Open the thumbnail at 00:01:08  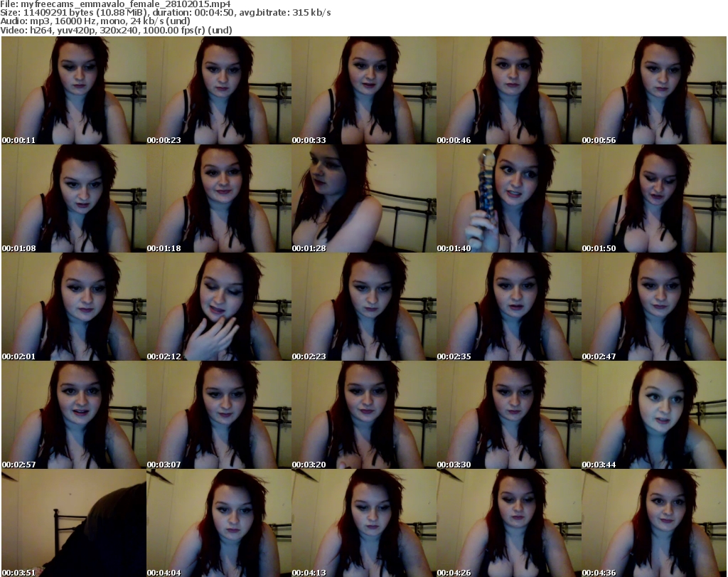coord(74,198)
